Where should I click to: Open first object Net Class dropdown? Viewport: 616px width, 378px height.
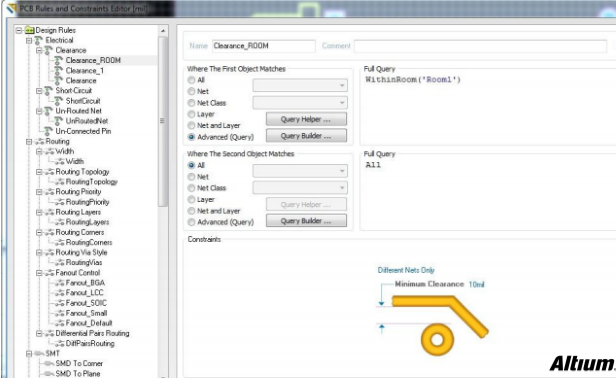coord(300,103)
